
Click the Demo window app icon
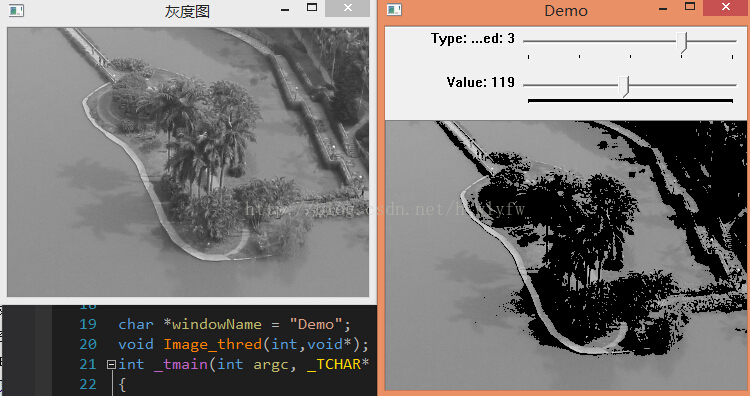click(394, 10)
